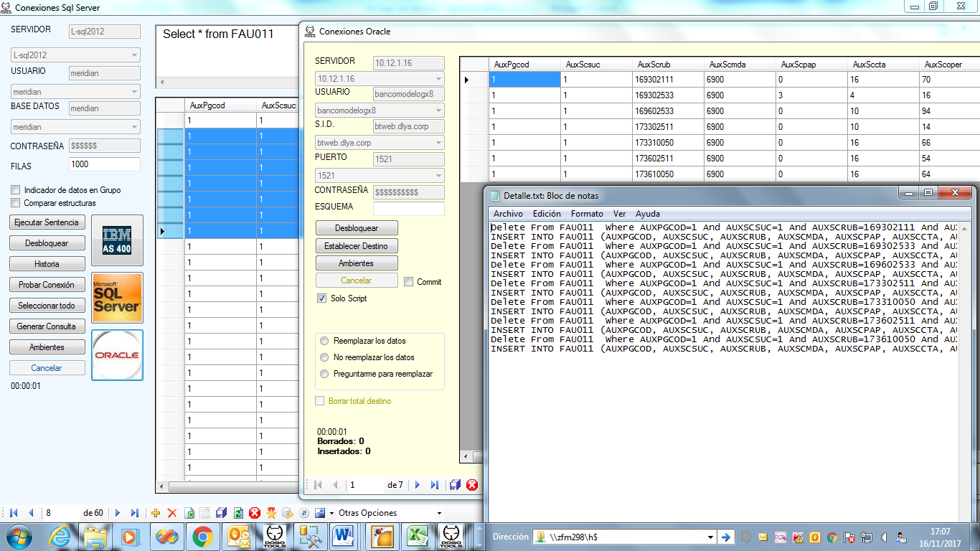Screen dimensions: 980x551
Task: Go to next record in SQL Server navigator
Action: [x=118, y=513]
